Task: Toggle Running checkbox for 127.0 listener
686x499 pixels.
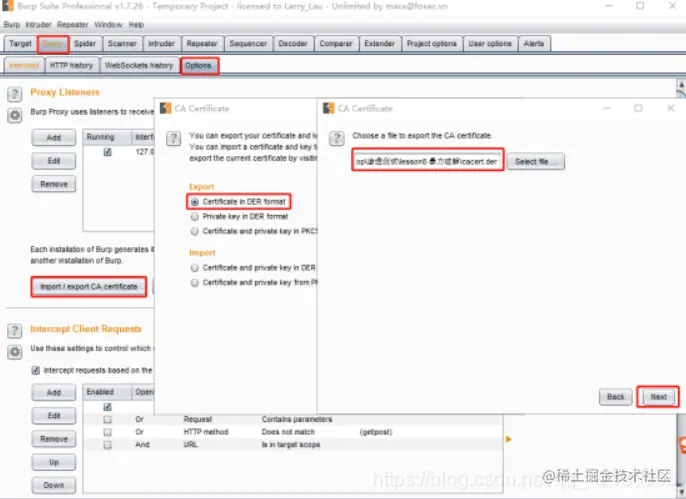Action: 108,152
